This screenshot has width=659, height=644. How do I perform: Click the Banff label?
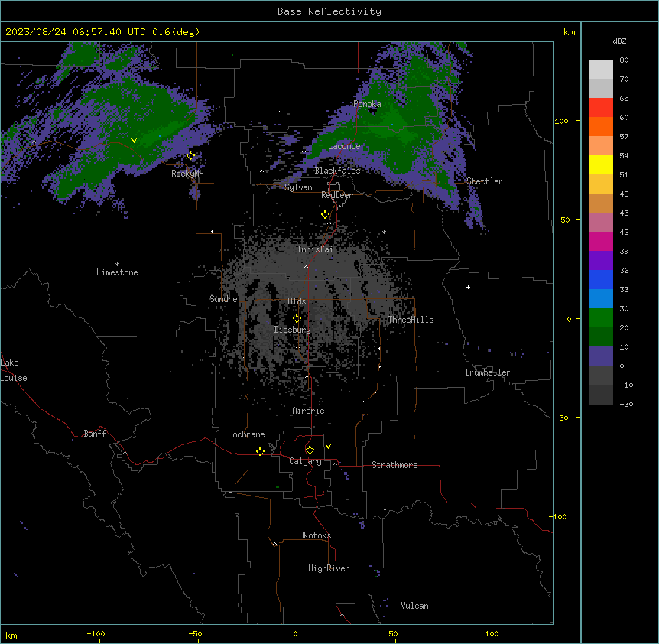coord(95,434)
